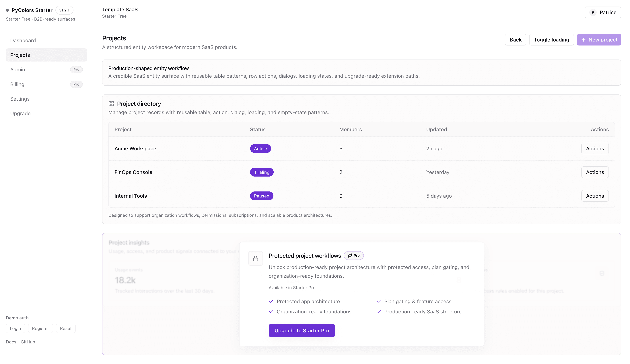The height and width of the screenshot is (364, 630).
Task: Click Upgrade to Starter Pro button
Action: coord(302,331)
